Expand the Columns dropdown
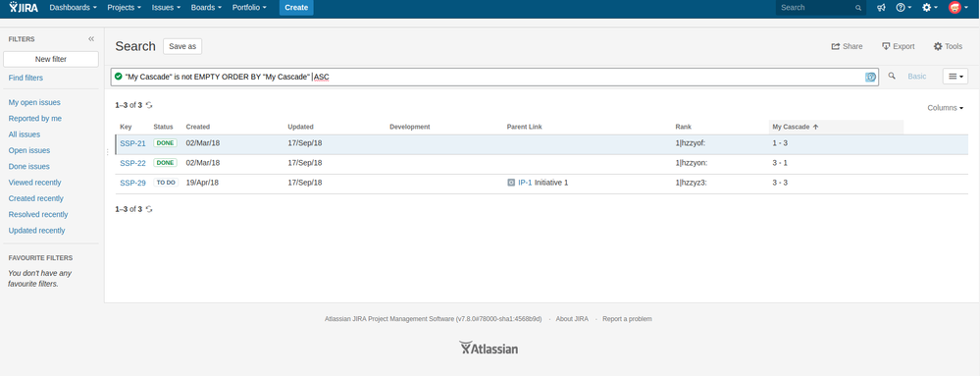This screenshot has height=376, width=980. (x=945, y=108)
